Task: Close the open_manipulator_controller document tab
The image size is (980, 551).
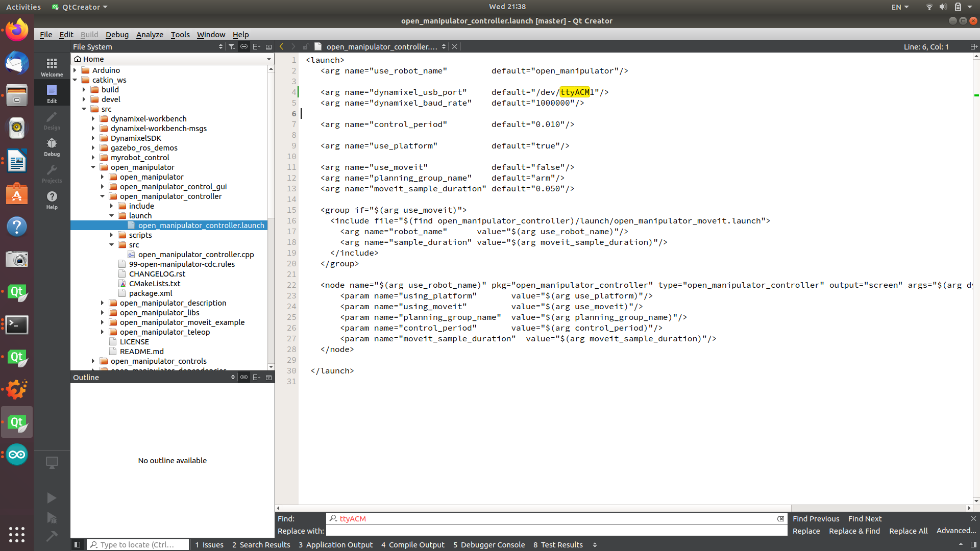Action: 454,46
